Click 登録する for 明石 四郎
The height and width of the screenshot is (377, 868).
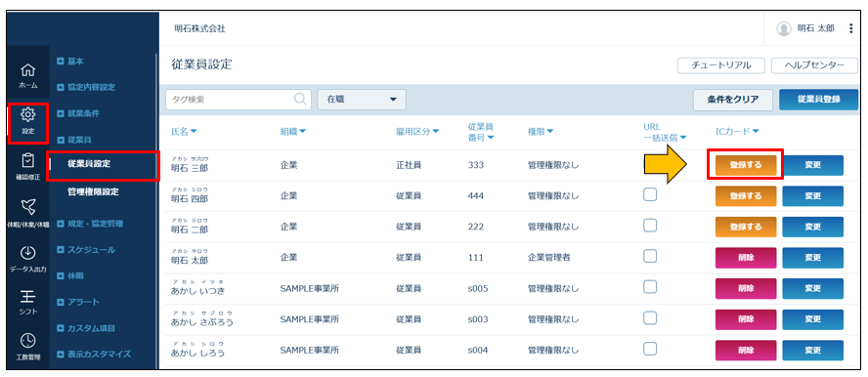(x=746, y=195)
